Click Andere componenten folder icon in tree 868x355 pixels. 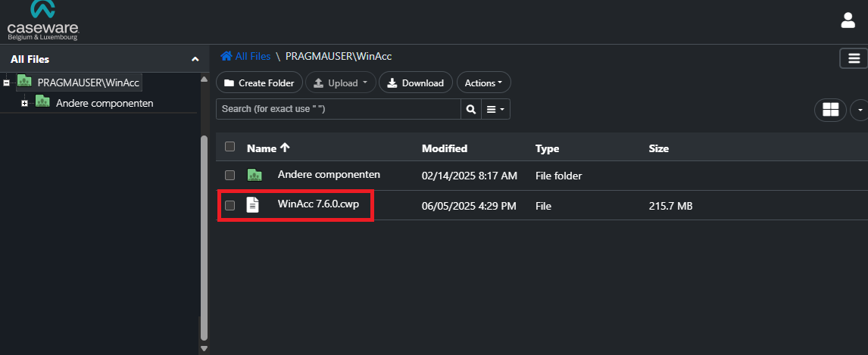42,101
